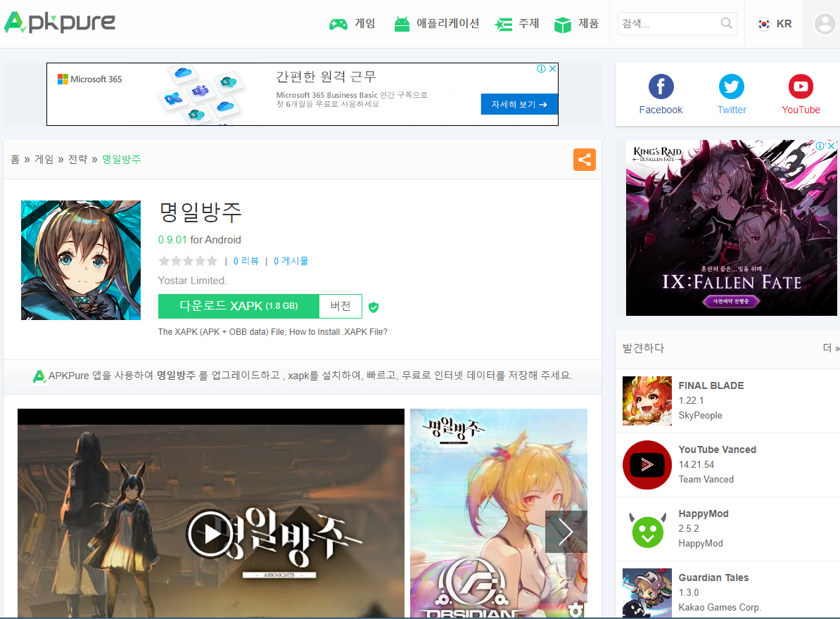The width and height of the screenshot is (840, 619).
Task: Click the Kakao Games Corp. text
Action: pyautogui.click(x=720, y=607)
